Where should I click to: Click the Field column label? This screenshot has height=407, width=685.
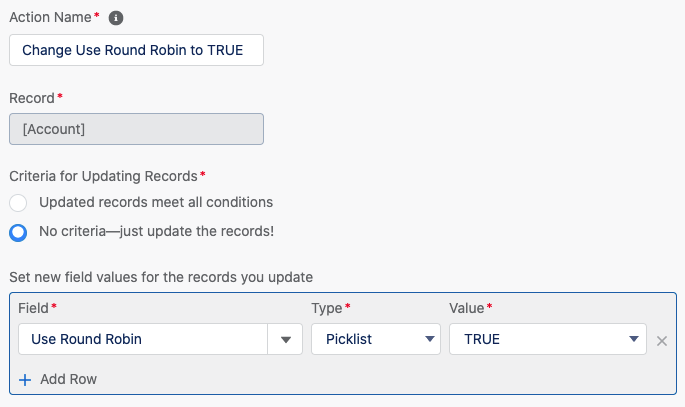click(x=33, y=308)
